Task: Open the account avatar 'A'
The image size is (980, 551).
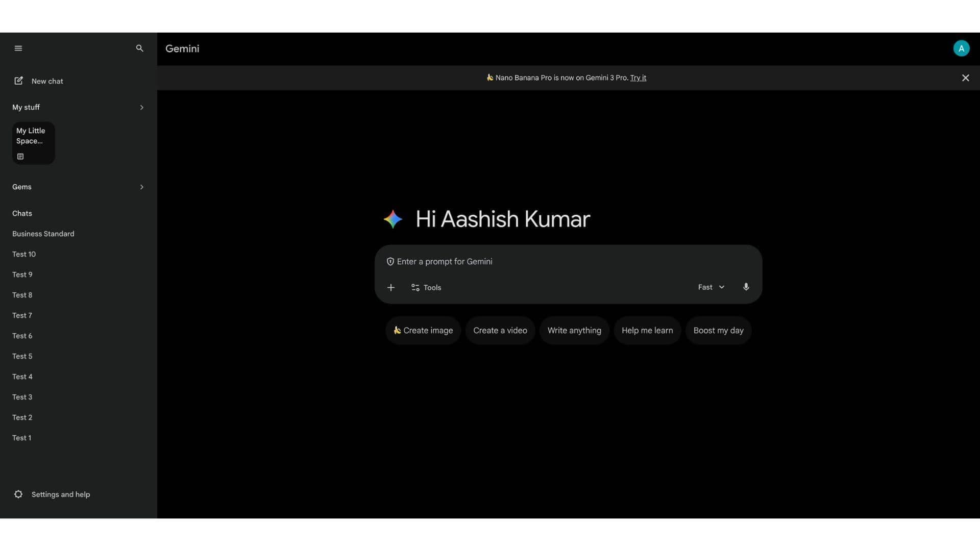Action: 961,48
